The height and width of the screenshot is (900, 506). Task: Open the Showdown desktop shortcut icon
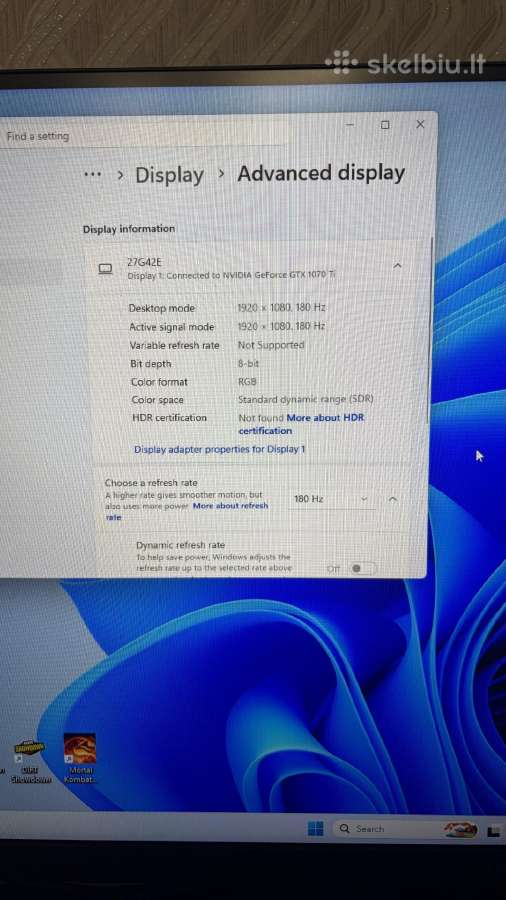tap(30, 762)
